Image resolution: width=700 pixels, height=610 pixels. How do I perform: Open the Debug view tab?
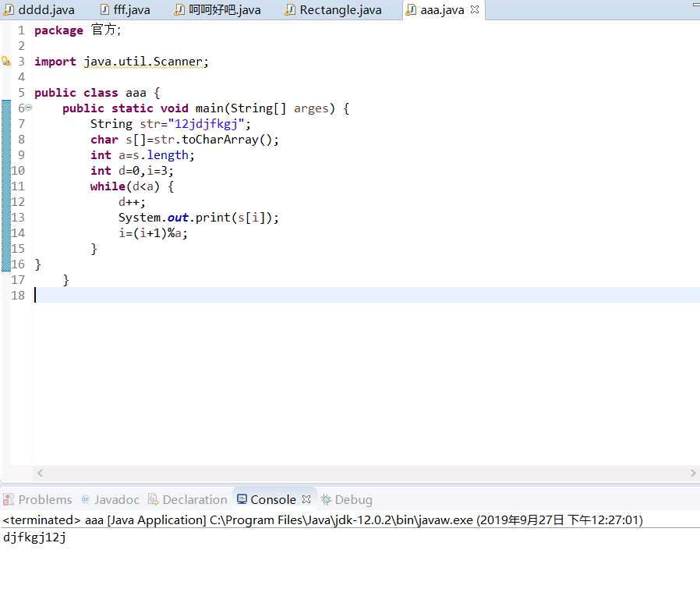click(x=346, y=499)
